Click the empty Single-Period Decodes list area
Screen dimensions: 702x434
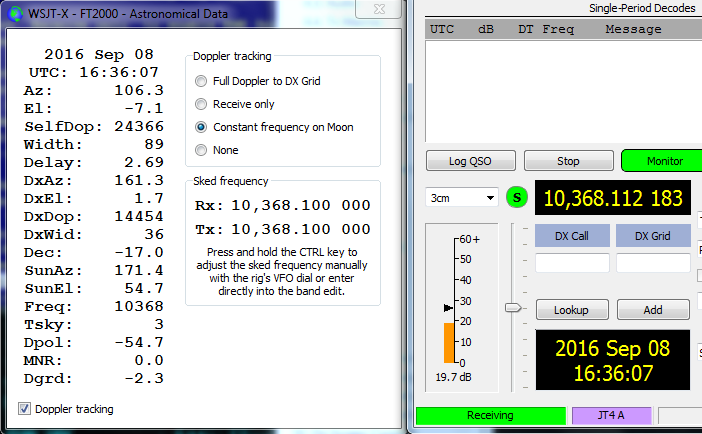pyautogui.click(x=563, y=91)
